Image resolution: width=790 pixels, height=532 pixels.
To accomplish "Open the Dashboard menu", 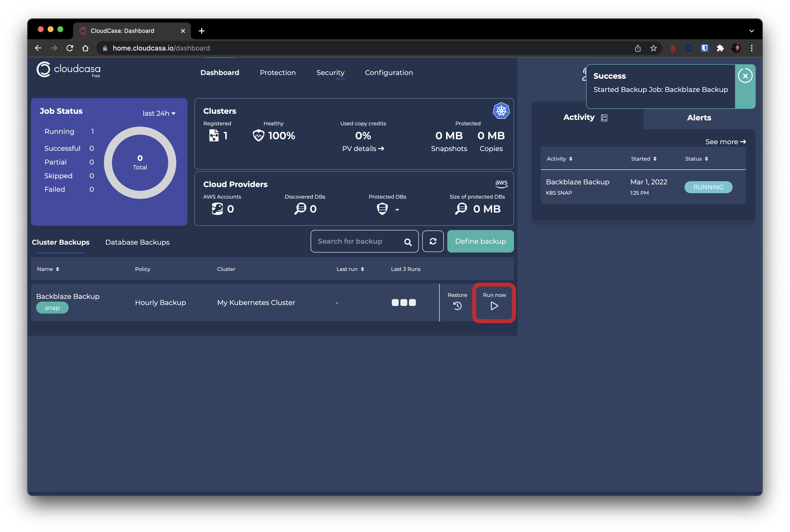I will tap(220, 73).
